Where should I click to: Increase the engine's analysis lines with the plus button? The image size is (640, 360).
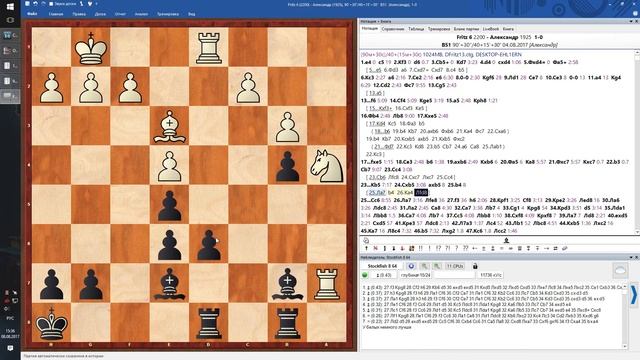tap(437, 266)
